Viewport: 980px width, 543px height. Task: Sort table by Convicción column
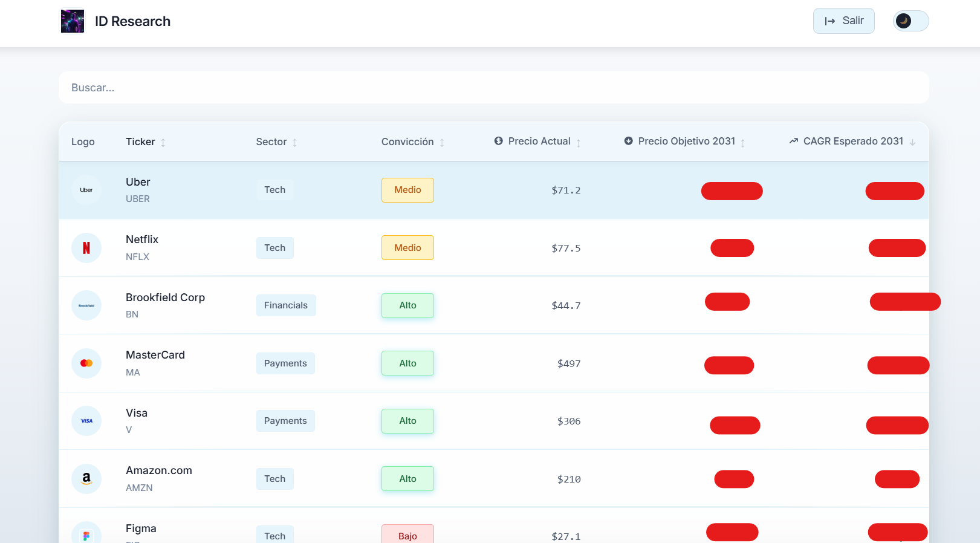[412, 141]
